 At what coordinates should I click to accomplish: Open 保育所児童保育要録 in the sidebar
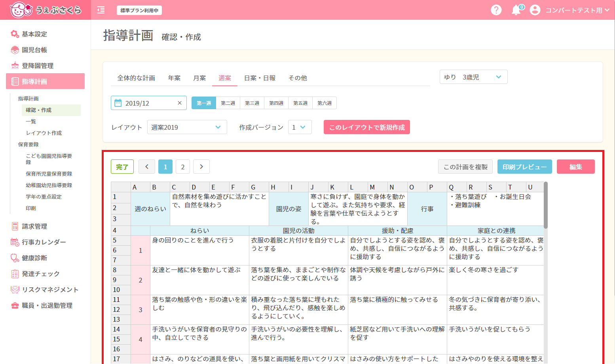[x=49, y=174]
